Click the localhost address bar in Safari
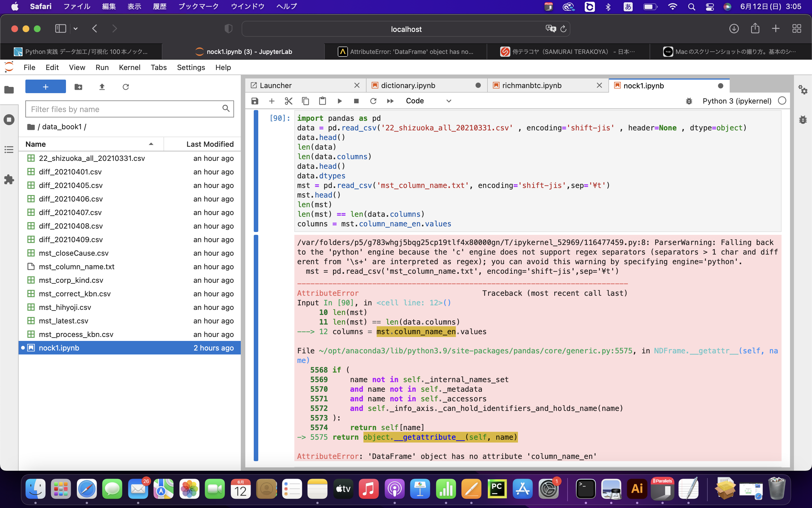The height and width of the screenshot is (508, 812). [x=406, y=29]
